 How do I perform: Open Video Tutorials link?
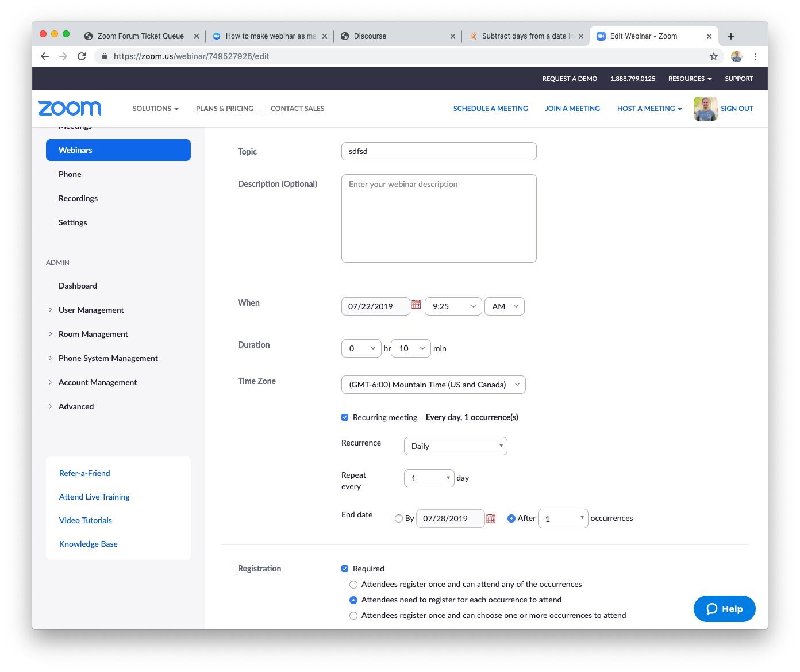click(86, 520)
